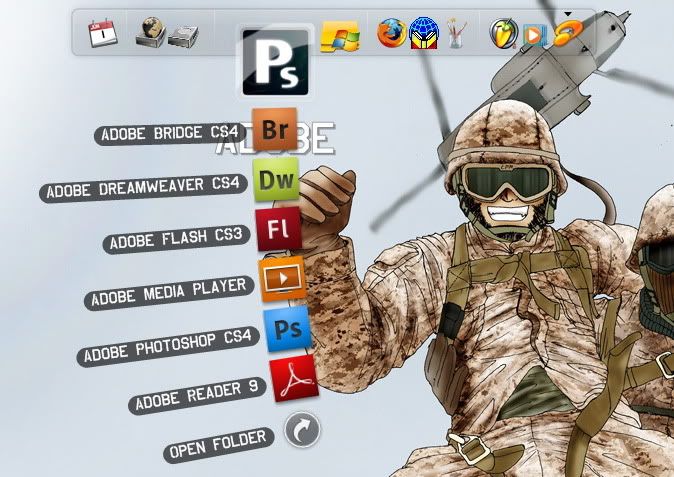Open the orange Adobe Media Player stack icon
674x477 pixels.
[282, 279]
